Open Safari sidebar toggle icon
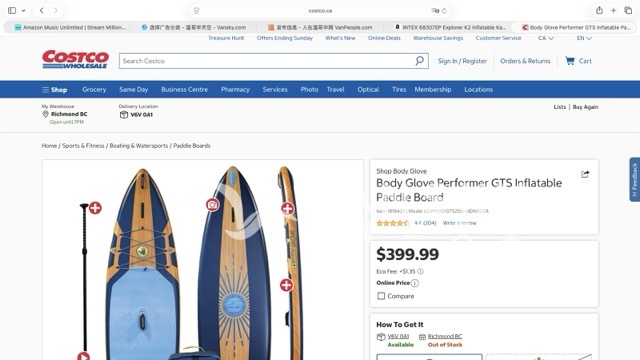640x360 pixels. pos(12,11)
